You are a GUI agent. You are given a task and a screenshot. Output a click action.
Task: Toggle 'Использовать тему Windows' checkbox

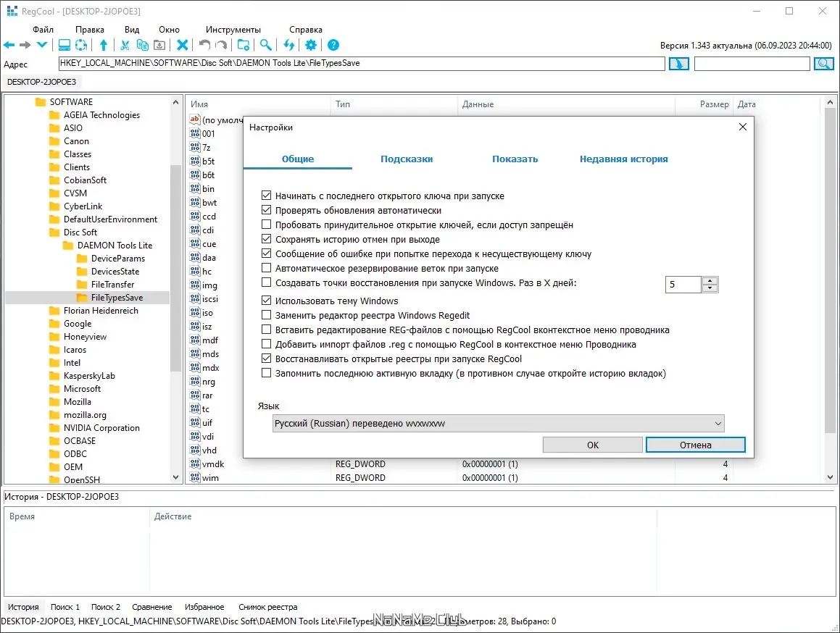(x=266, y=301)
